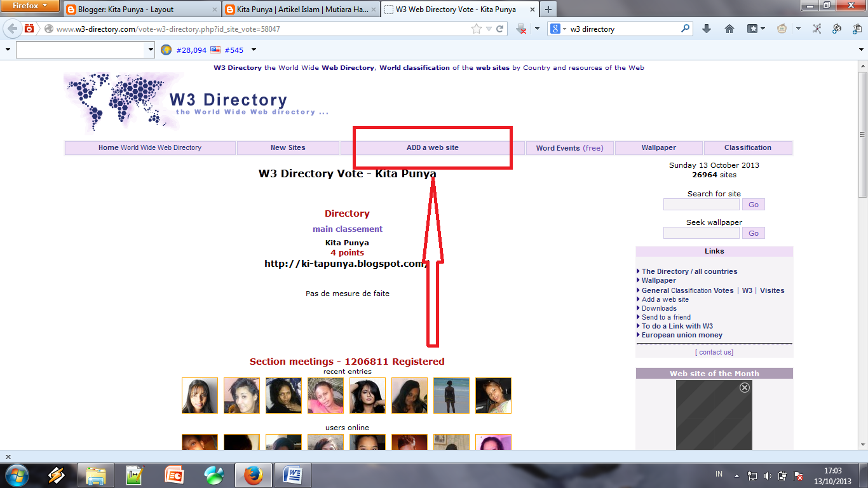The height and width of the screenshot is (488, 868).
Task: Open Windows Start menu orb
Action: (x=16, y=474)
